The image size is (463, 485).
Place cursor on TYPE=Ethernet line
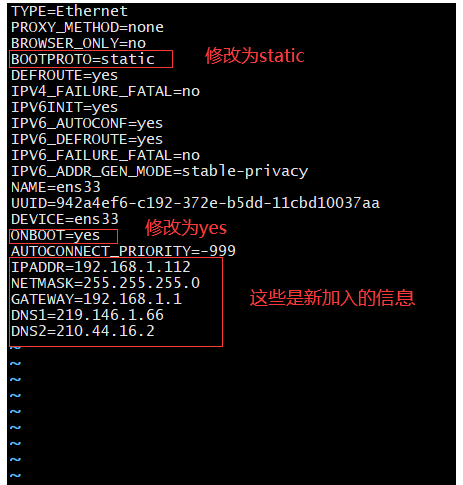pyautogui.click(x=69, y=12)
